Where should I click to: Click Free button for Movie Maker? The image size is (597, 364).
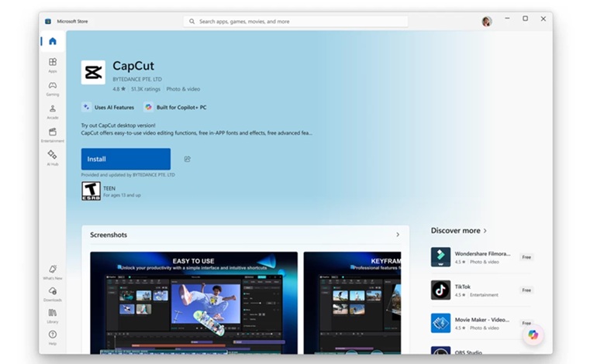click(526, 323)
